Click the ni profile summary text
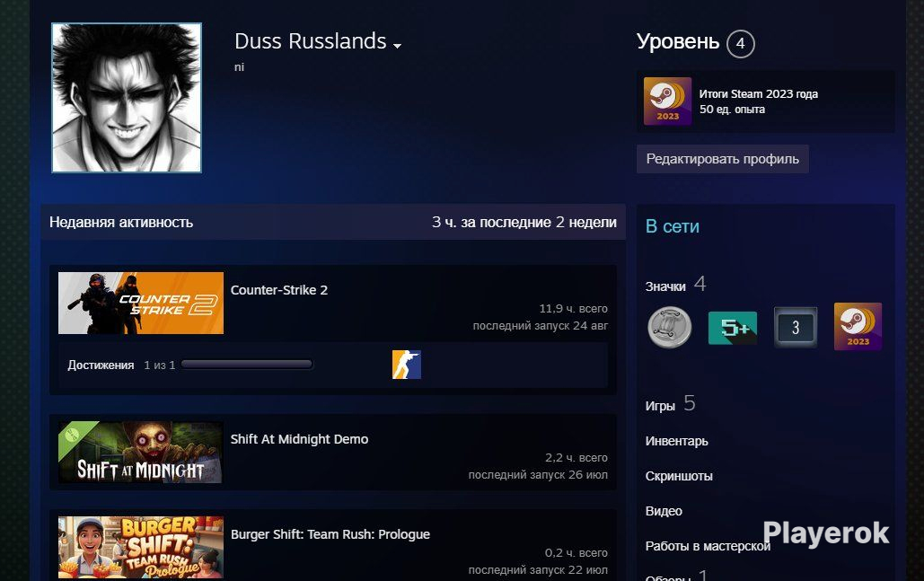 [x=239, y=67]
